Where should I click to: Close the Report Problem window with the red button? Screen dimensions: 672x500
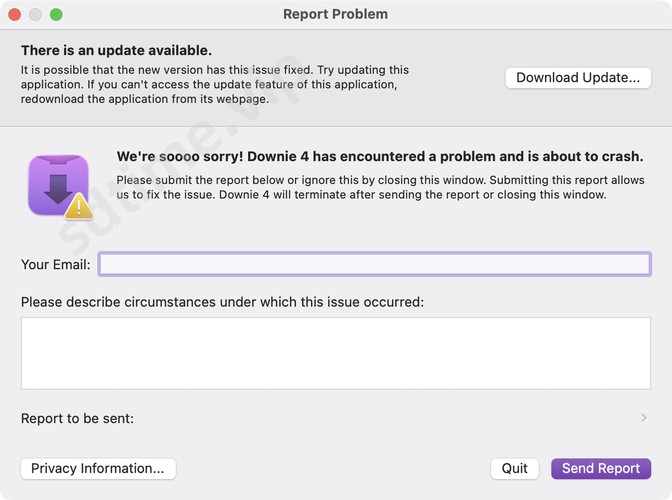(15, 15)
